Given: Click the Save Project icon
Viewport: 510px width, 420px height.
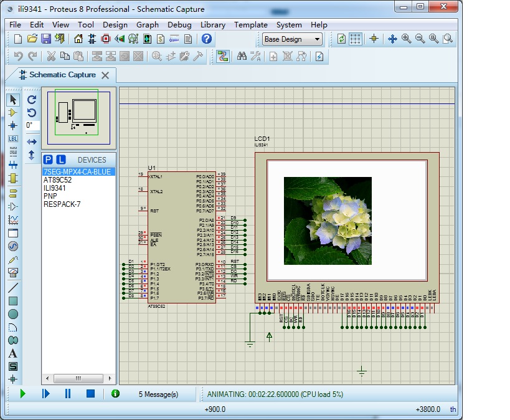Looking at the screenshot, I should coord(46,39).
